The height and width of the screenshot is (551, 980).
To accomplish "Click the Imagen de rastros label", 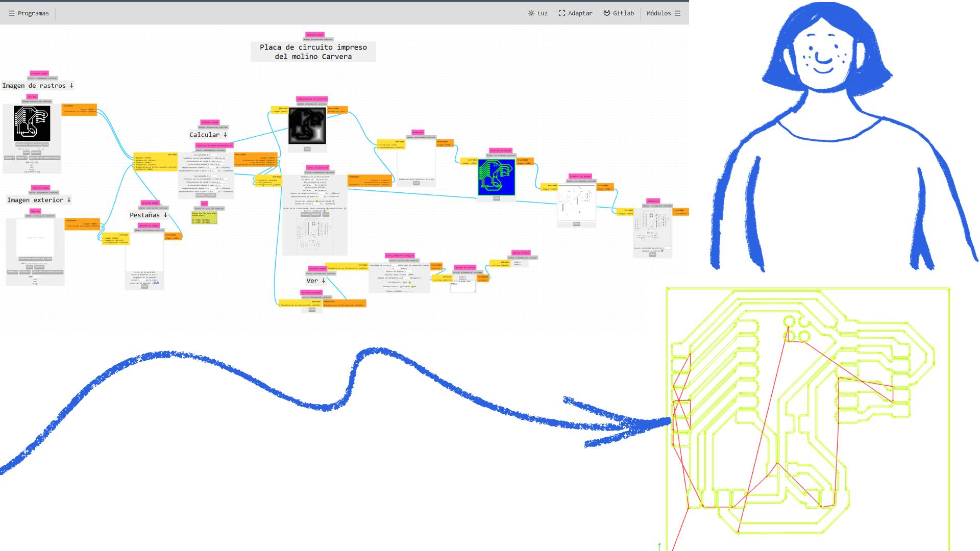I will 38,86.
